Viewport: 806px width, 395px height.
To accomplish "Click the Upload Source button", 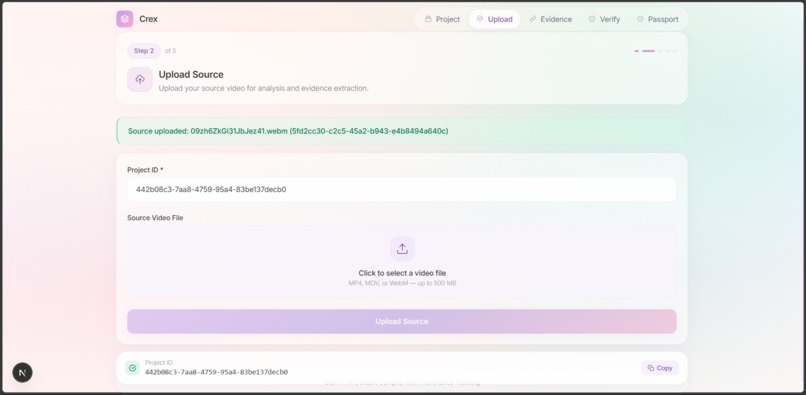I will click(402, 321).
